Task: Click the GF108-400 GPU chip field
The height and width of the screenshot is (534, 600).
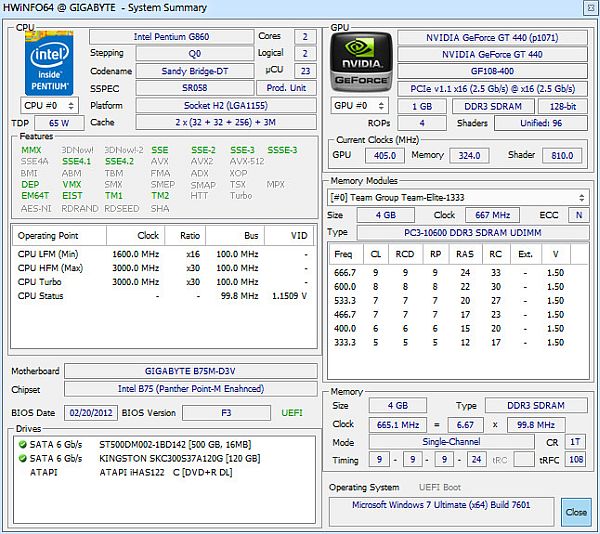Action: point(492,71)
